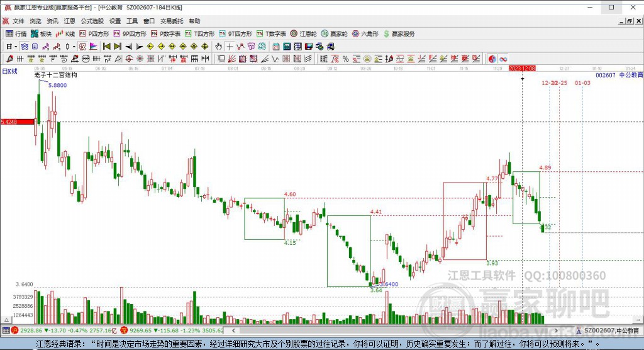Screen dimensions: 644x350
Task: Open the candlestick style dropdown arrow
Action: pyautogui.click(x=74, y=47)
